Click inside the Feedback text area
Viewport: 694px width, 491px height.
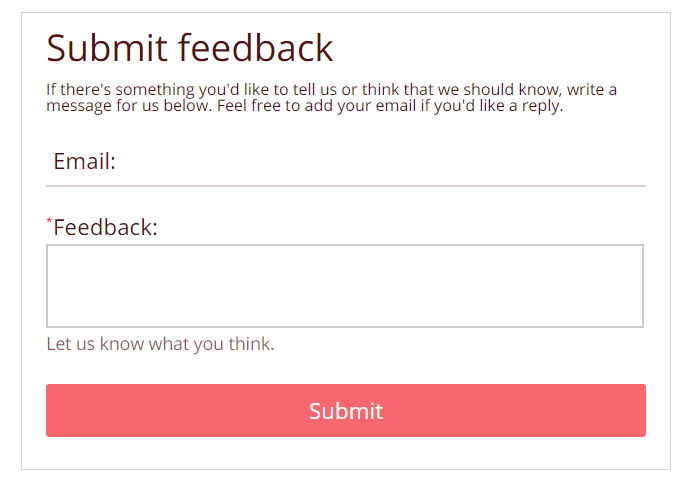click(x=344, y=286)
